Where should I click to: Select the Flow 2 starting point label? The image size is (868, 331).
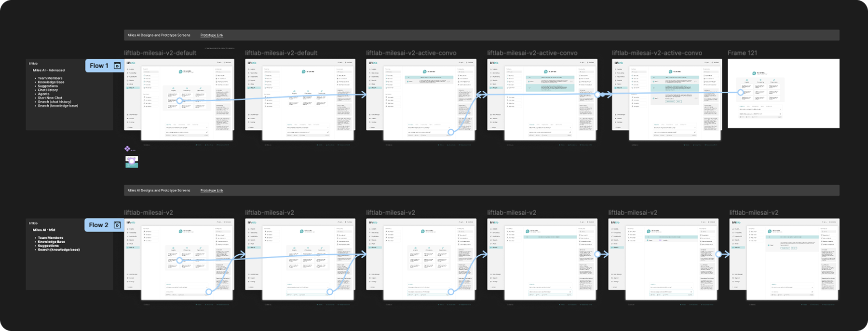pos(99,225)
